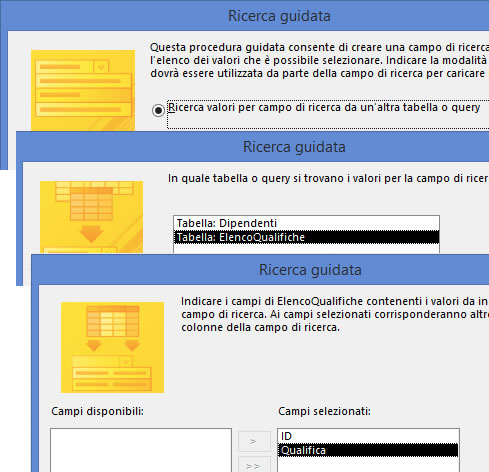Click the double arrow add-all-fields button
Screen dimensions: 489x472
click(254, 464)
